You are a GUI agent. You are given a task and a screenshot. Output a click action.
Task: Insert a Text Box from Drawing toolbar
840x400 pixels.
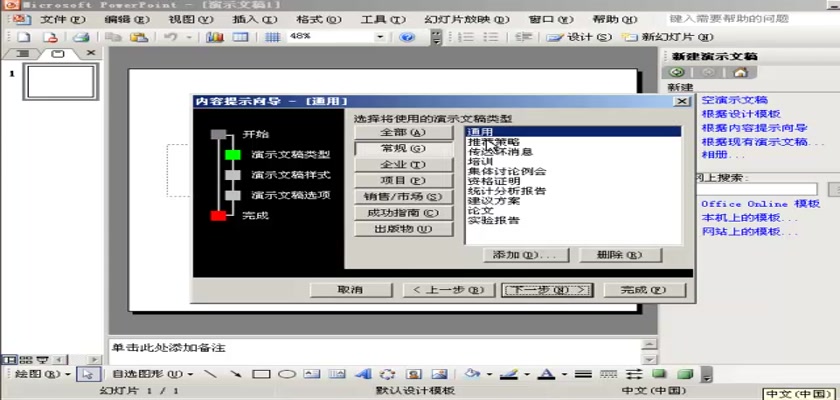point(312,374)
